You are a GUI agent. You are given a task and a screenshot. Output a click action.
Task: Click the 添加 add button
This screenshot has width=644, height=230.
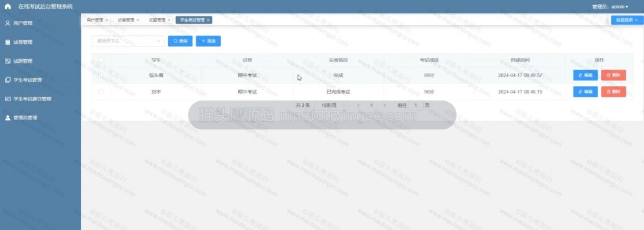click(x=208, y=41)
